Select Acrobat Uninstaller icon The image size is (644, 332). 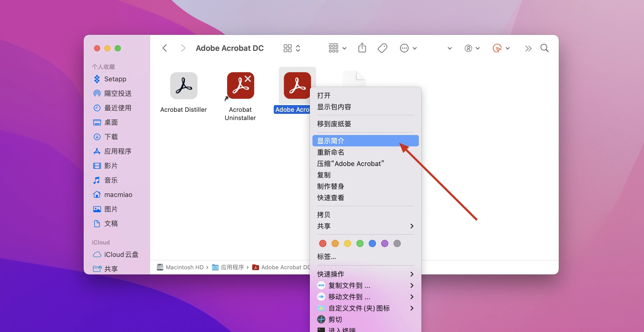coord(240,86)
